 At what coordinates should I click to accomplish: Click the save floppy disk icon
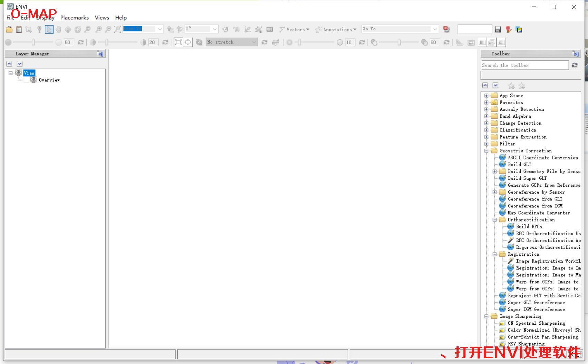pos(498,30)
